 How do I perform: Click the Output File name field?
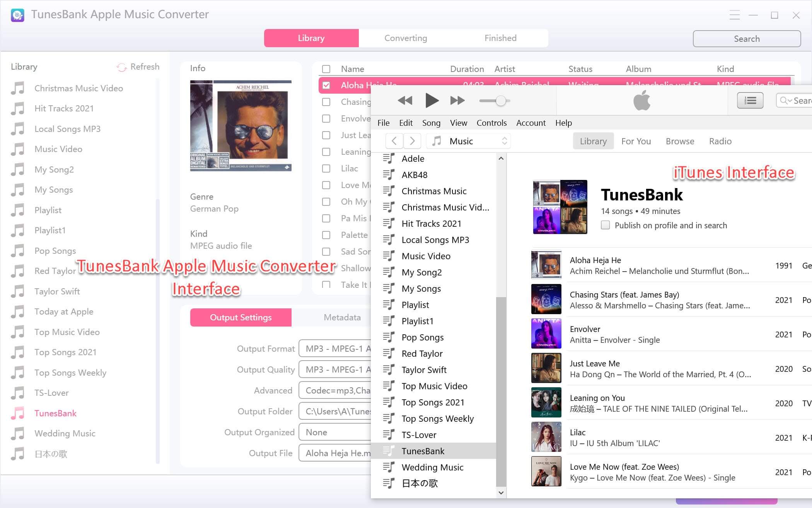coord(335,453)
